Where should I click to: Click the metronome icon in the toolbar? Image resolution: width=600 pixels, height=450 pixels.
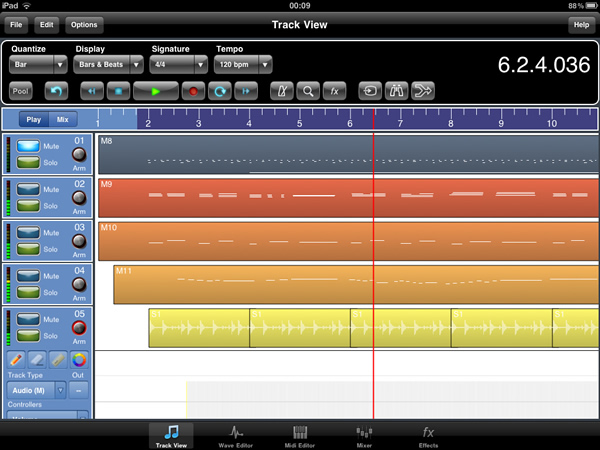[282, 91]
